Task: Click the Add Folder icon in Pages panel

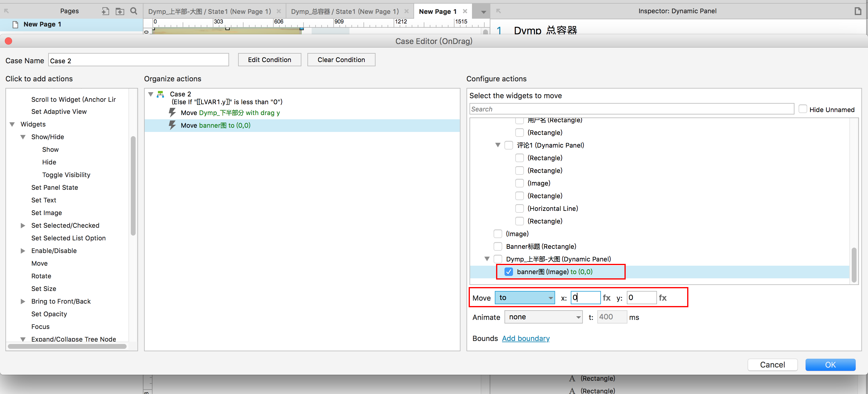Action: [120, 11]
